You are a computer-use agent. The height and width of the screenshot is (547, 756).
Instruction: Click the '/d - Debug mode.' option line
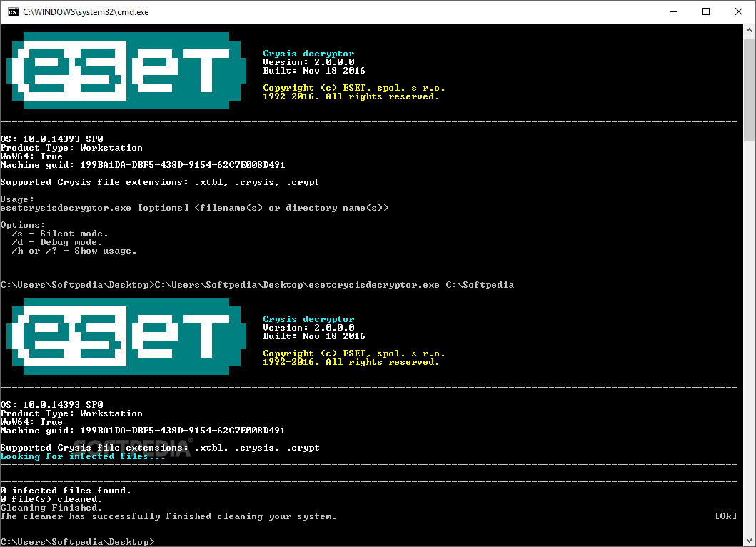pos(57,242)
